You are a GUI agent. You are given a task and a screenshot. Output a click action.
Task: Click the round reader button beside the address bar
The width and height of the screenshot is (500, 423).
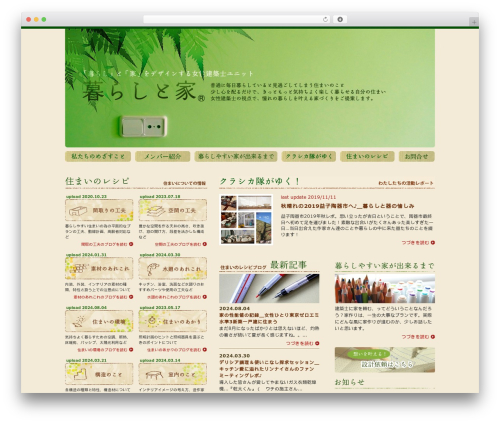pyautogui.click(x=340, y=19)
